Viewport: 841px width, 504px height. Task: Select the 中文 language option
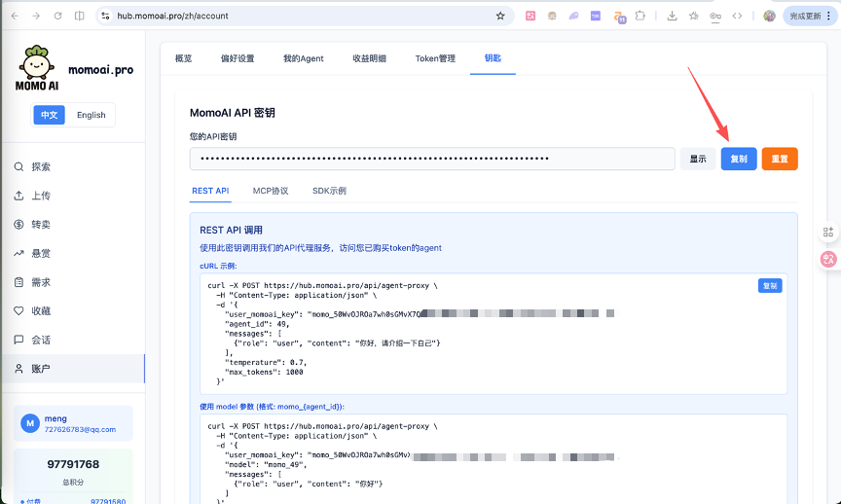tap(49, 115)
